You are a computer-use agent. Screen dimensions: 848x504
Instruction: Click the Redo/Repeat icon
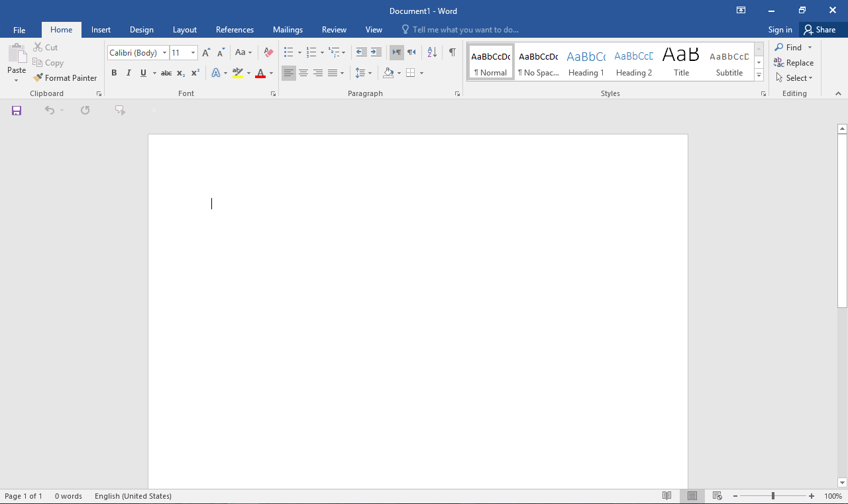pyautogui.click(x=85, y=111)
